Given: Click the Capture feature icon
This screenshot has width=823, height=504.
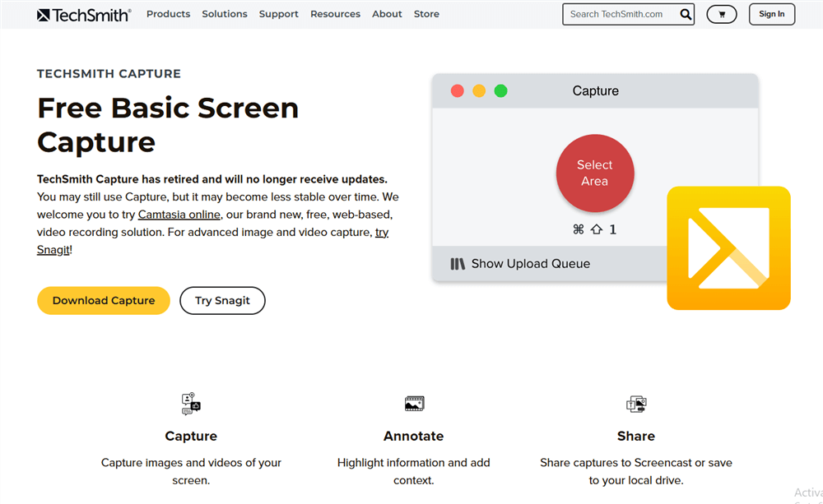Looking at the screenshot, I should click(191, 404).
